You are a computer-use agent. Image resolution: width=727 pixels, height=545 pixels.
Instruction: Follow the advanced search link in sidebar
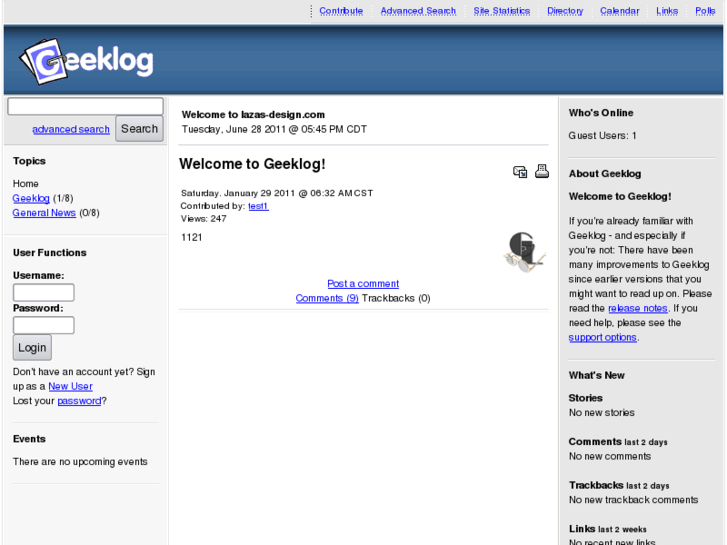(x=71, y=129)
